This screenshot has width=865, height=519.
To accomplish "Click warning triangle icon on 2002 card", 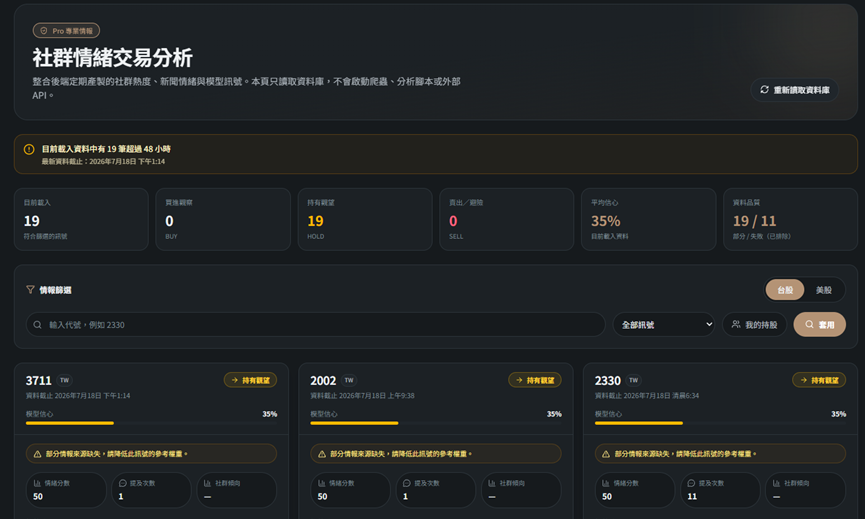I will click(x=322, y=454).
